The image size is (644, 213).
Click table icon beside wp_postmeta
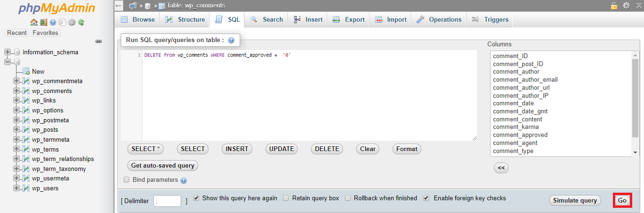[26, 120]
